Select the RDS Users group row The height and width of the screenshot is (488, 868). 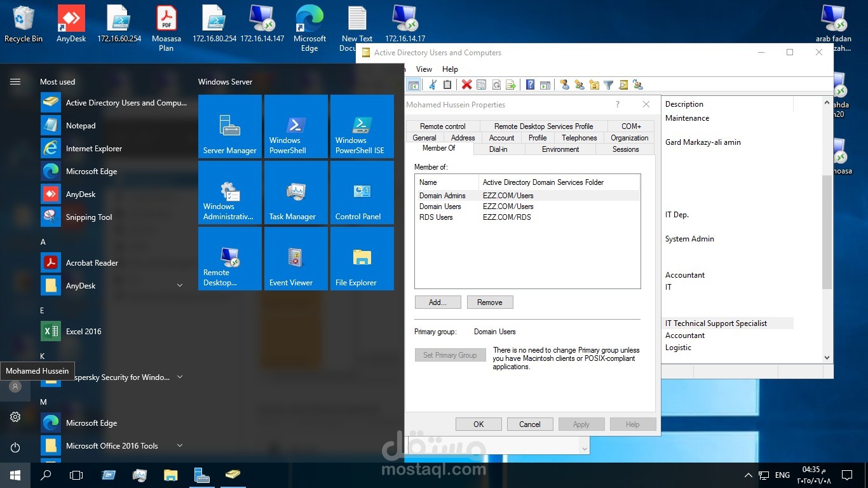tap(527, 217)
